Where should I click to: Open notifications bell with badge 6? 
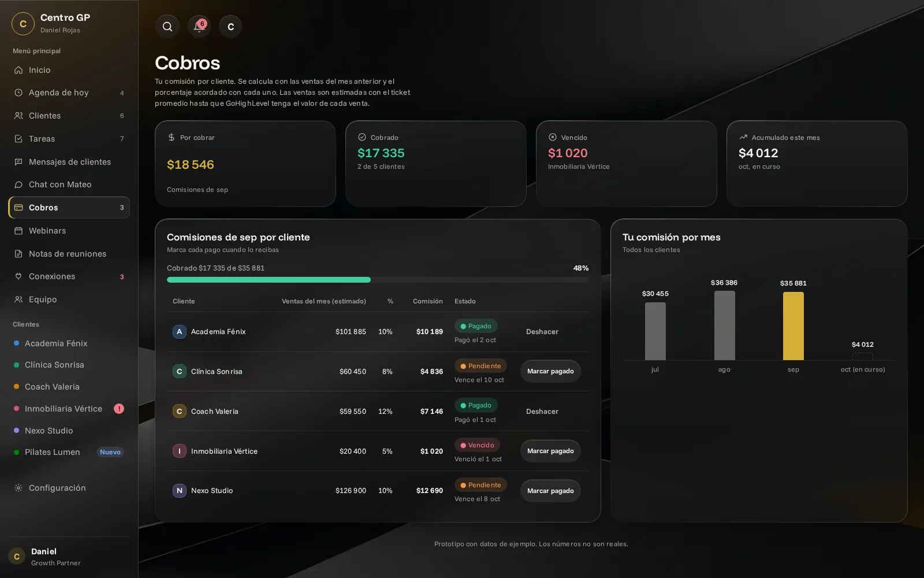(x=199, y=27)
